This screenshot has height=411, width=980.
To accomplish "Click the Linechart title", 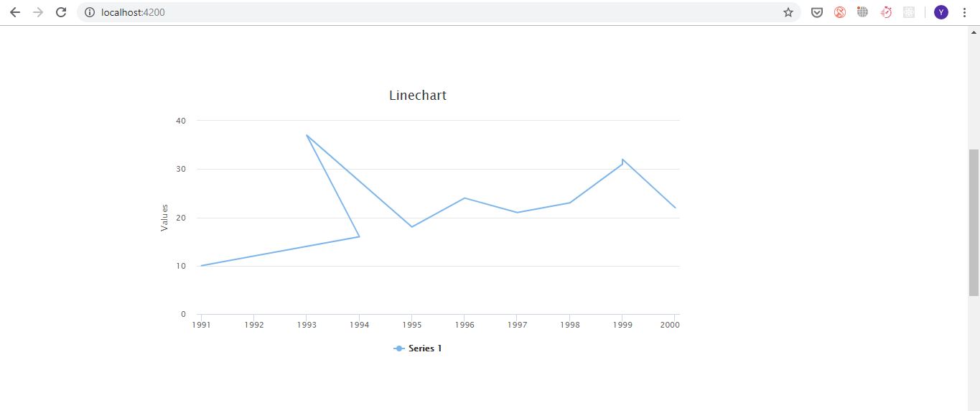I will tap(418, 96).
